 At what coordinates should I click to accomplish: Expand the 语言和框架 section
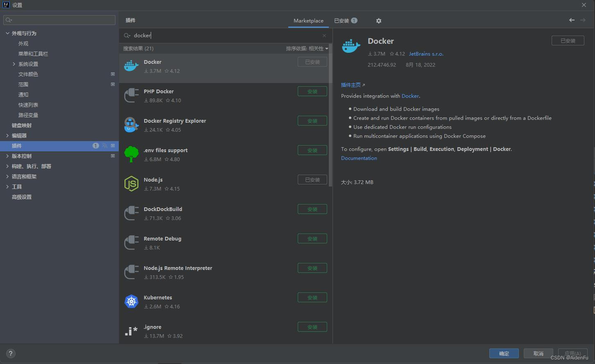tap(7, 176)
